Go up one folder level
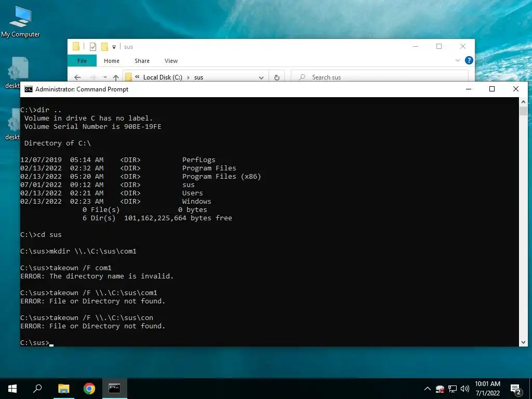Screen dimensions: 532x399 point(116,77)
